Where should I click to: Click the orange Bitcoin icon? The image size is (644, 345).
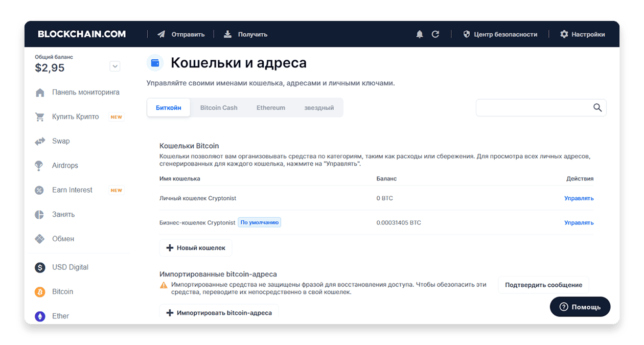40,292
